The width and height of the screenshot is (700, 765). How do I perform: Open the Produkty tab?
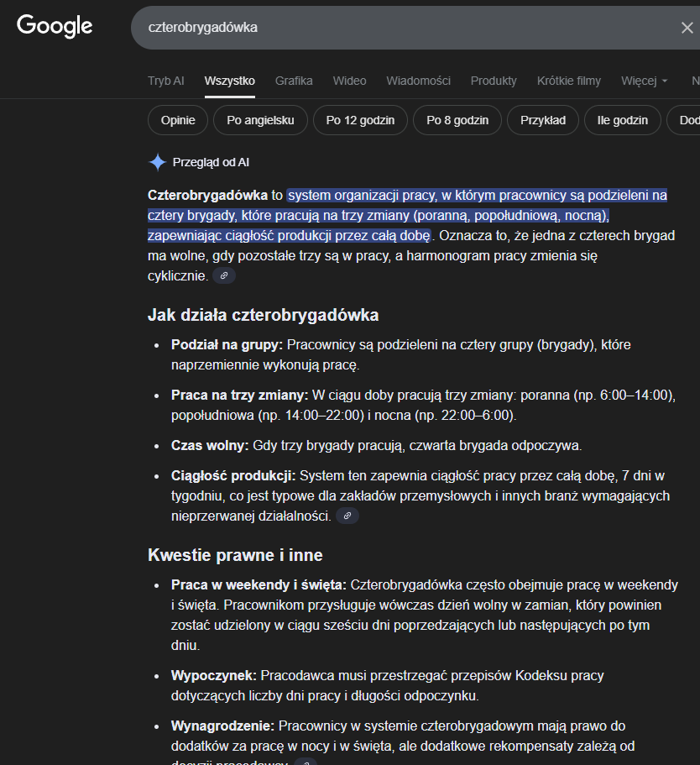494,81
